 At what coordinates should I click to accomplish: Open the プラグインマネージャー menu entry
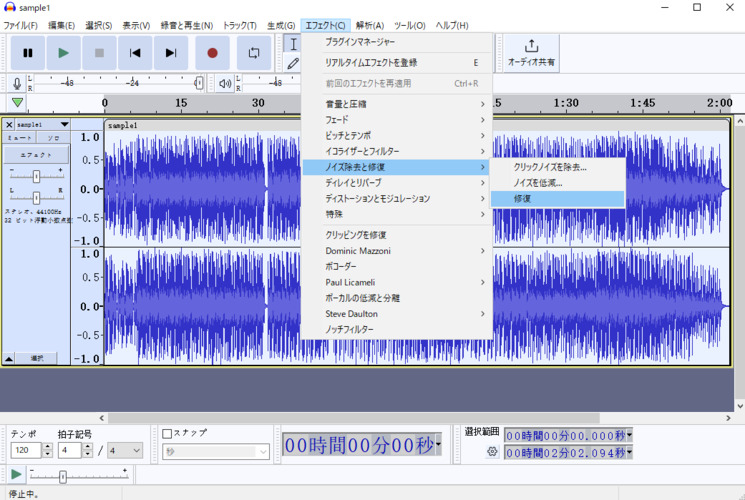(x=360, y=42)
